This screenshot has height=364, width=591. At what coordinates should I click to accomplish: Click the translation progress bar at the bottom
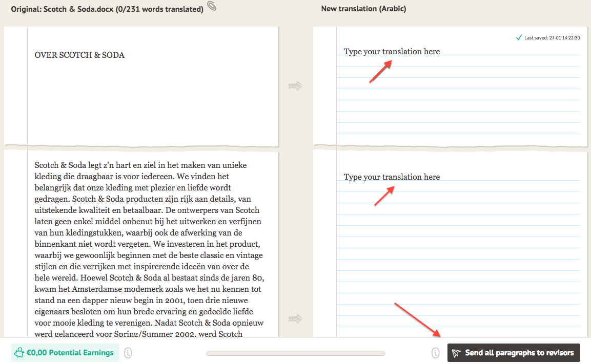click(295, 353)
